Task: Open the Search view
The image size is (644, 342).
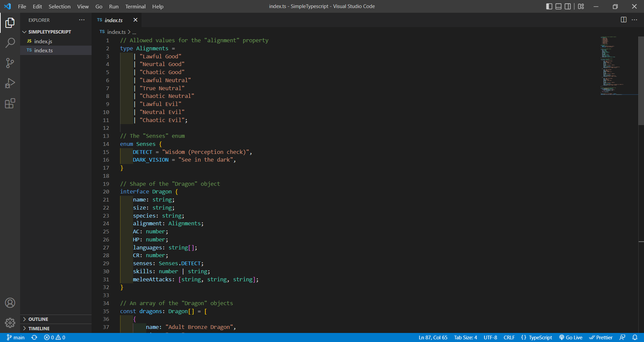Action: (x=10, y=43)
